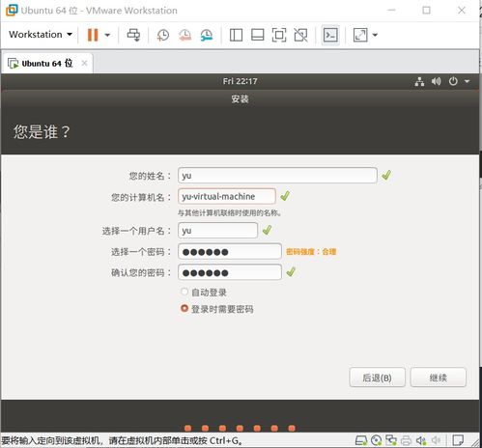Screen dimensions: 482x448
Task: Expand the Ubuntu system menu arrow
Action: (467, 81)
